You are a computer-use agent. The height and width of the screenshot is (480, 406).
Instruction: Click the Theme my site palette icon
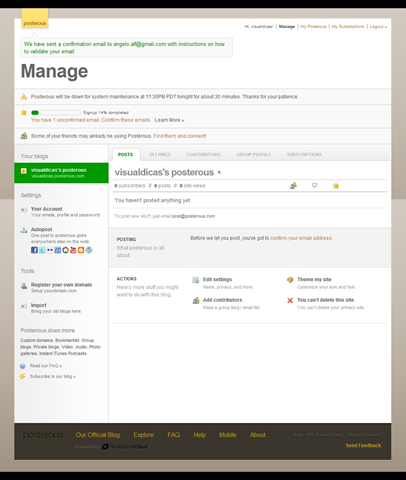290,280
